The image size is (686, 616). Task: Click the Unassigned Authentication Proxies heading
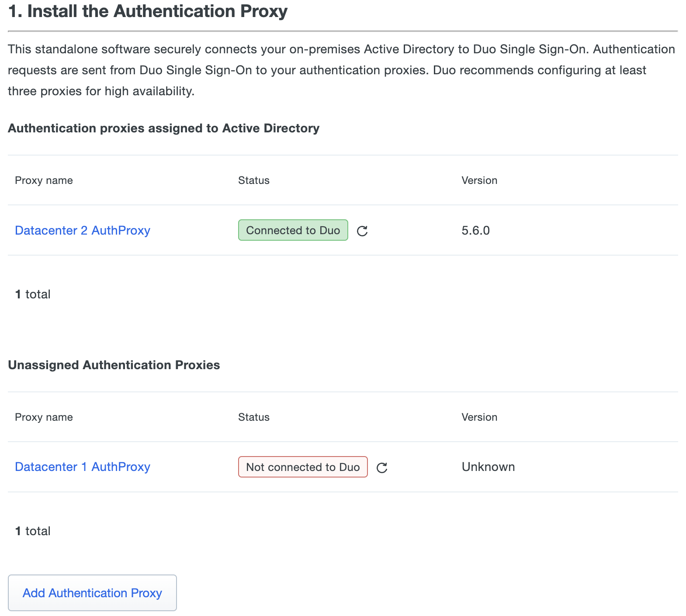114,365
